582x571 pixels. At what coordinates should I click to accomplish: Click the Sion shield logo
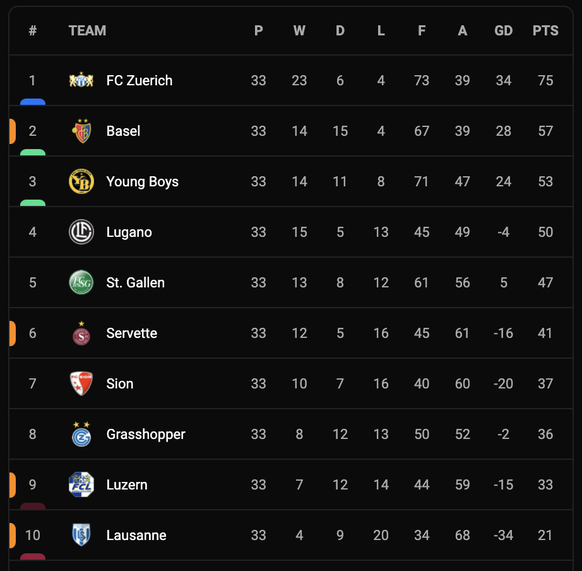coord(81,384)
